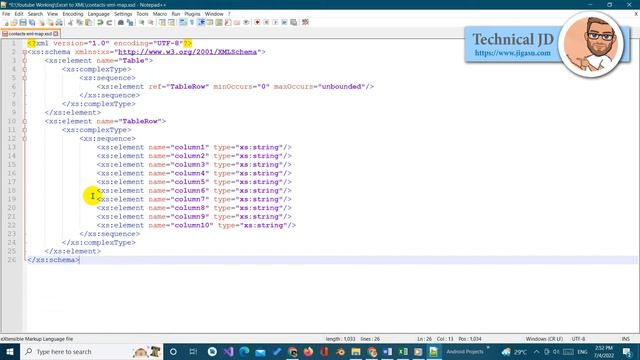Open the Encoding menu
Screen dimensions: 640x360
pyautogui.click(x=73, y=14)
